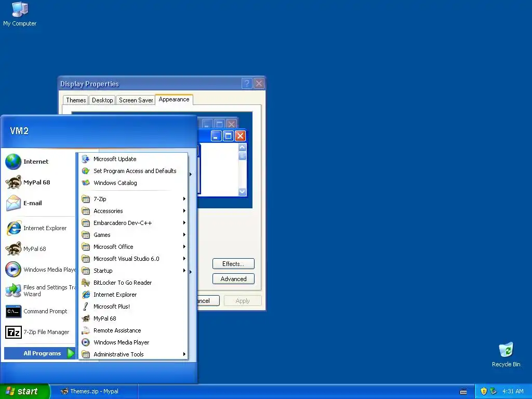This screenshot has height=399, width=532.
Task: Click the VM2 user name
Action: click(x=19, y=131)
